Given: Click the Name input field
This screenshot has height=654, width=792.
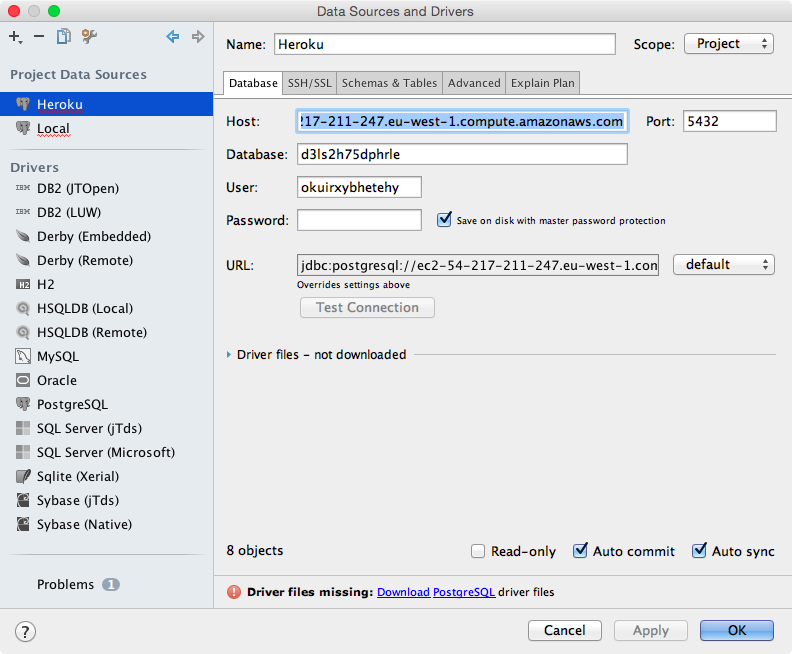Looking at the screenshot, I should [445, 44].
